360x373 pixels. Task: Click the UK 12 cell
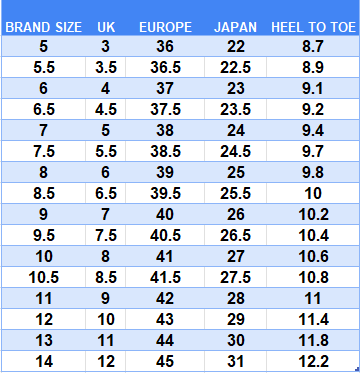[x=106, y=361]
